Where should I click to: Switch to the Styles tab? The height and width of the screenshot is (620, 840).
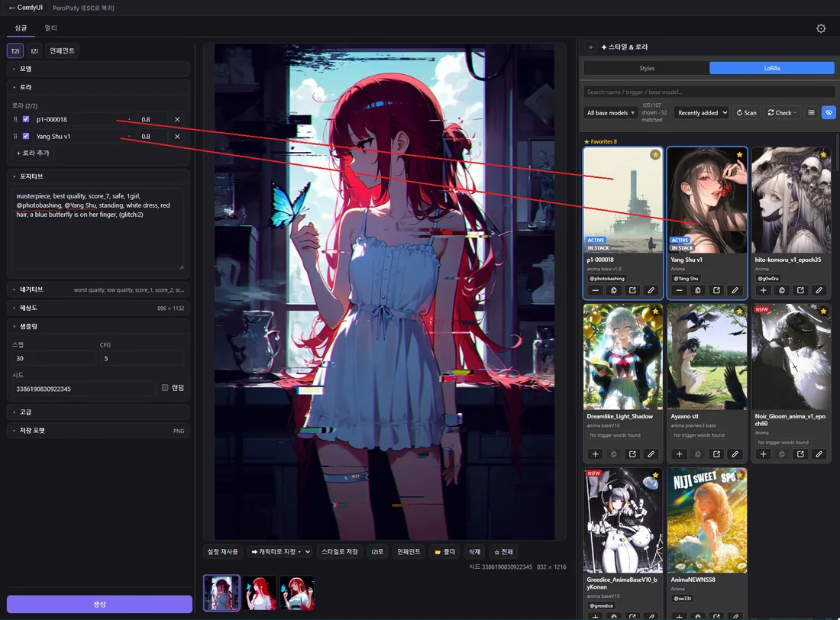coord(647,68)
